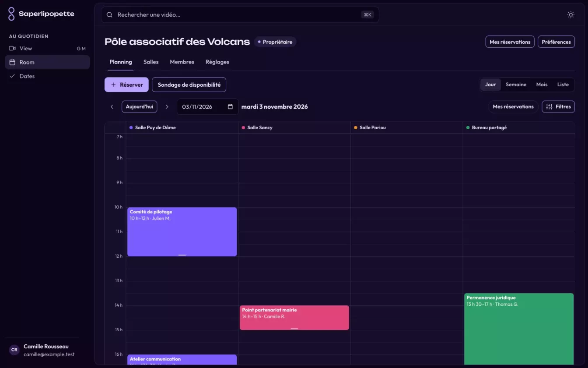588x368 pixels.
Task: Select View in the sidebar
Action: [x=47, y=48]
